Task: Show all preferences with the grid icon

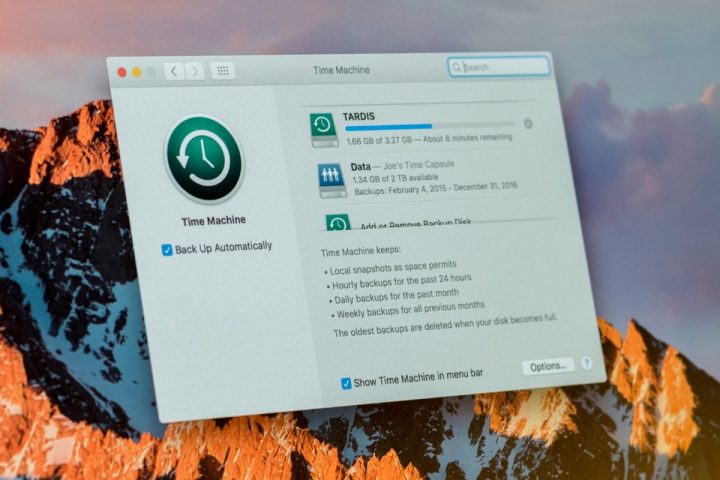Action: (x=224, y=71)
